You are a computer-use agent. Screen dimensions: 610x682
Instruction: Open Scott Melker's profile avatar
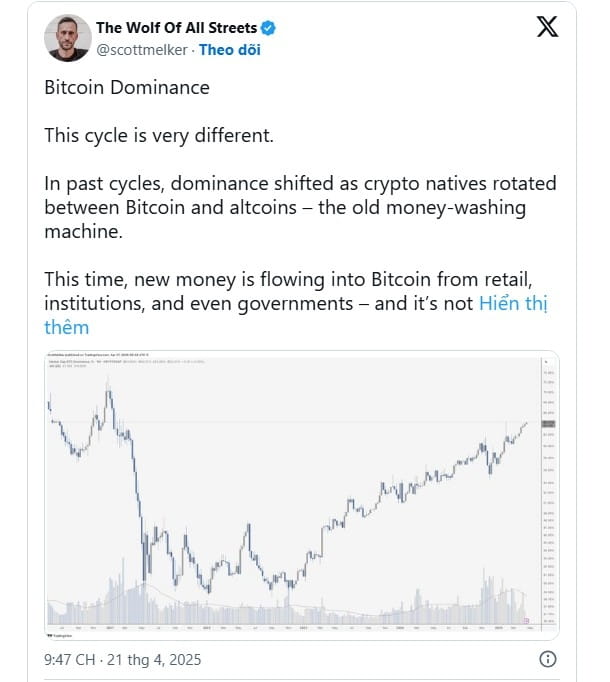pos(67,38)
